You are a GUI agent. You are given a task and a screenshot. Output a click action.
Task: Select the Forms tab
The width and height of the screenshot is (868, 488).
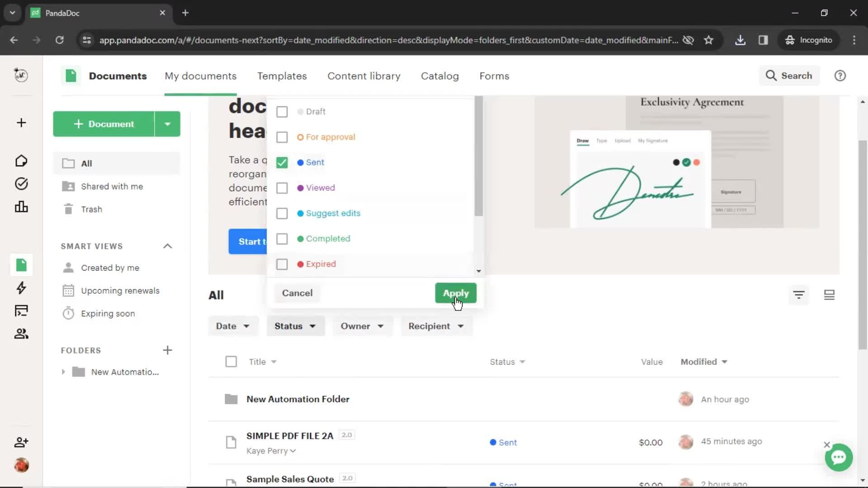tap(494, 75)
